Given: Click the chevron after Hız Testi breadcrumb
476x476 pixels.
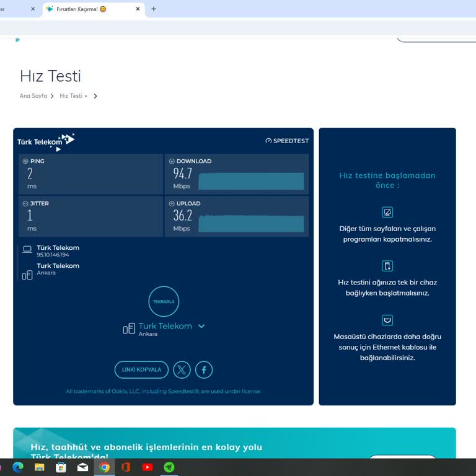Looking at the screenshot, I should [x=95, y=96].
